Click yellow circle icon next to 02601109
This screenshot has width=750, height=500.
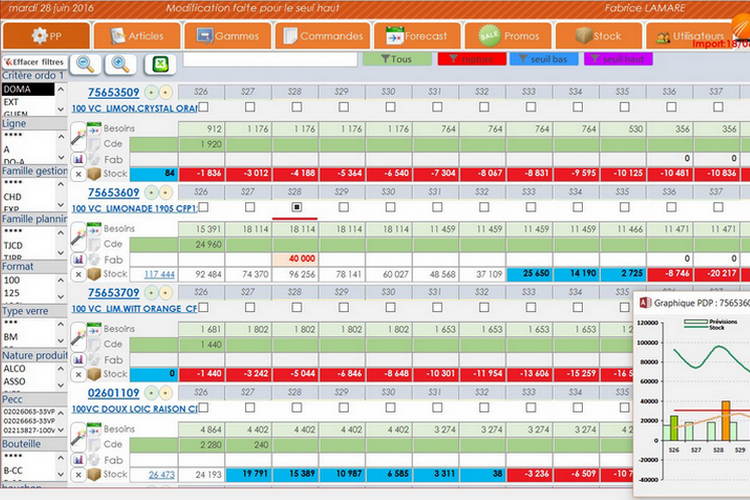point(165,393)
